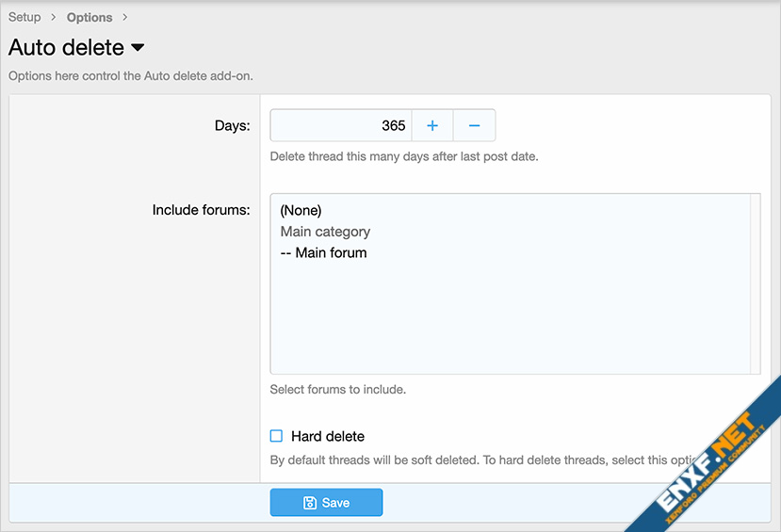This screenshot has height=532, width=781.
Task: Click the floppy disk icon on Save
Action: [309, 503]
